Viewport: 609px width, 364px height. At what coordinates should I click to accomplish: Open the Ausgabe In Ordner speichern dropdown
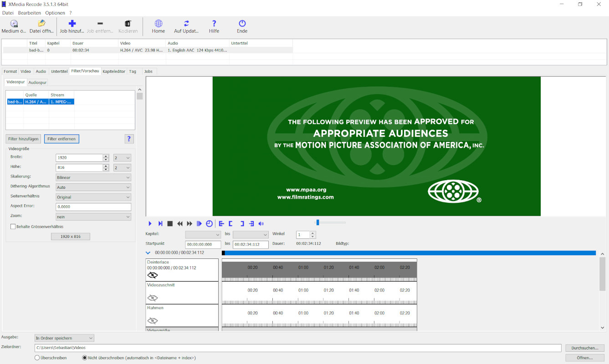coord(64,338)
